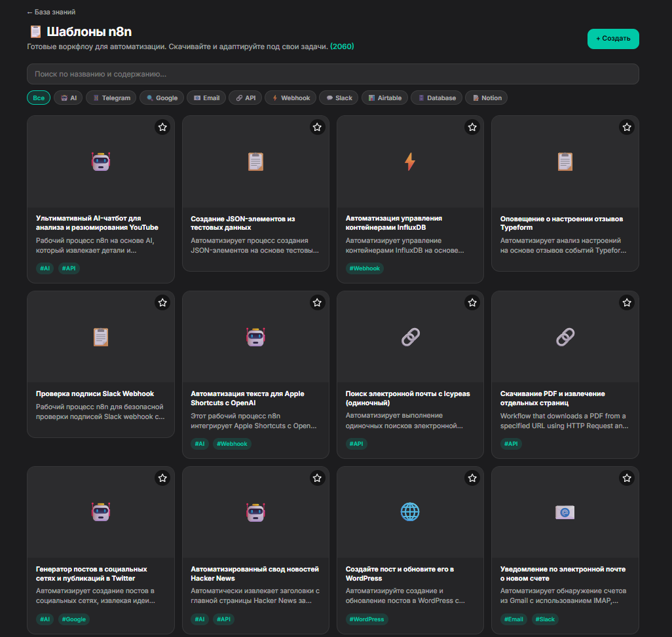This screenshot has height=637, width=672.
Task: Favorite the YouTube AI-chatbot template star
Action: (162, 127)
